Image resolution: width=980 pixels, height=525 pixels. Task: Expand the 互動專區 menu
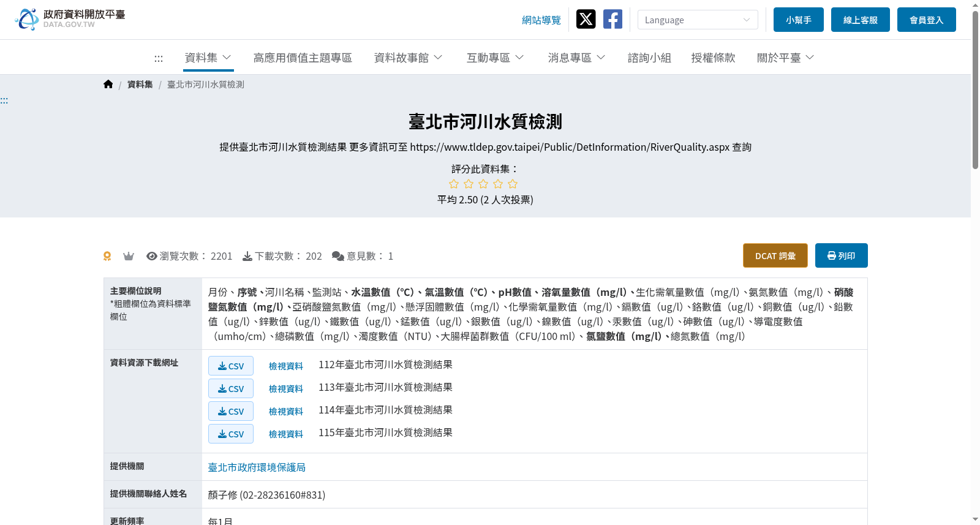[495, 58]
